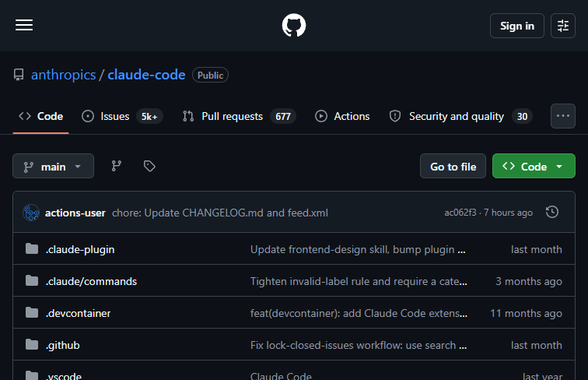Click folder icon beside .github
The image size is (588, 380).
click(32, 344)
